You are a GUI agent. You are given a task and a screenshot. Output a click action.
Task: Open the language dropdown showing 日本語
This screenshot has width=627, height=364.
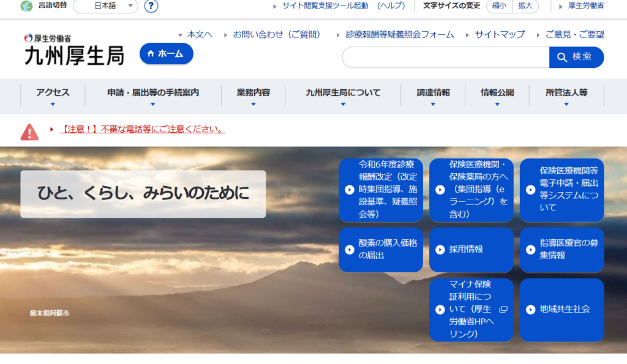(x=105, y=6)
